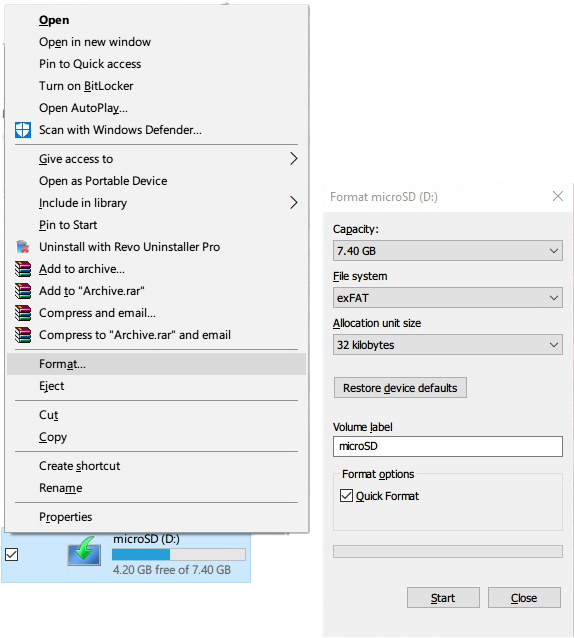Close the Format microSD dialog with X

point(558,197)
